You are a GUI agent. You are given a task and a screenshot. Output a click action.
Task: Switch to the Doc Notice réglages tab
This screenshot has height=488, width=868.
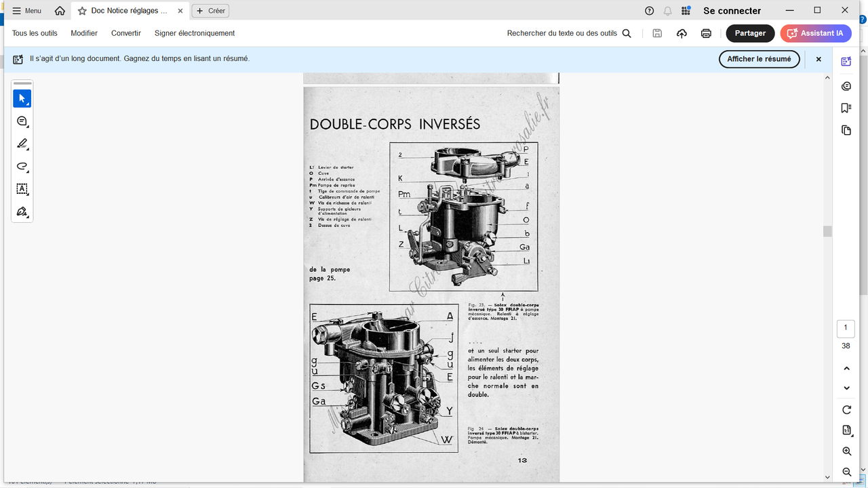pos(130,11)
